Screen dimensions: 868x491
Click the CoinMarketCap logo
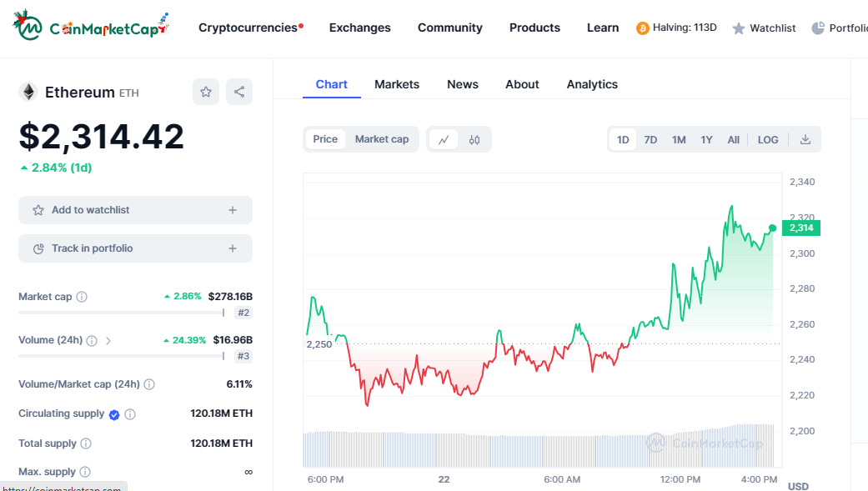pyautogui.click(x=91, y=26)
